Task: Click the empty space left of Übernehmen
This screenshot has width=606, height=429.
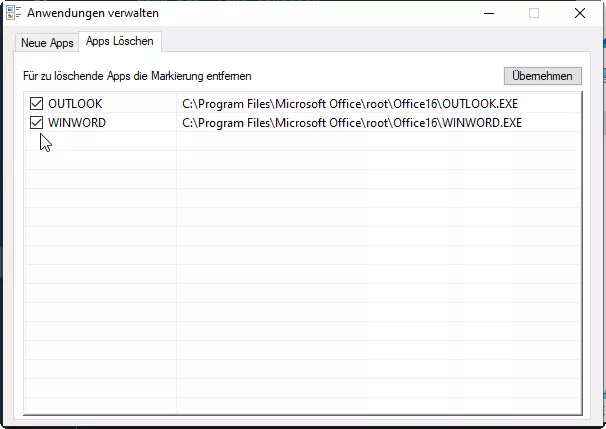Action: point(400,76)
